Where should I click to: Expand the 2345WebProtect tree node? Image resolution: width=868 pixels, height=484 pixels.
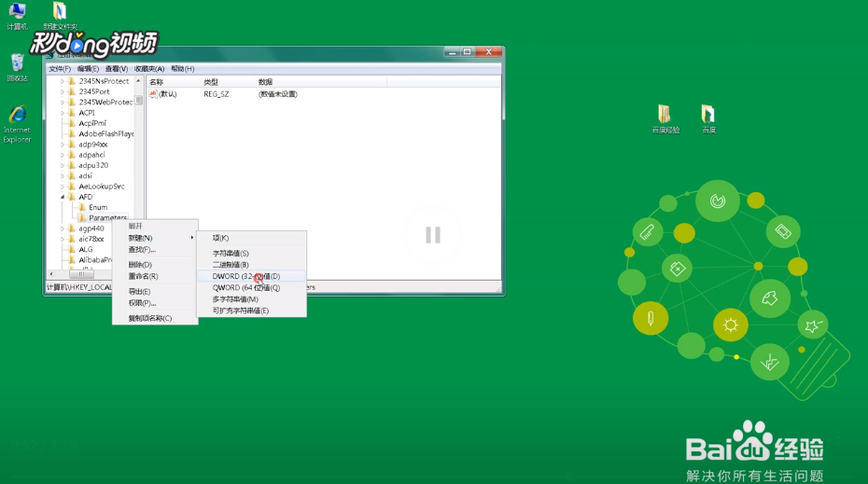coord(62,103)
